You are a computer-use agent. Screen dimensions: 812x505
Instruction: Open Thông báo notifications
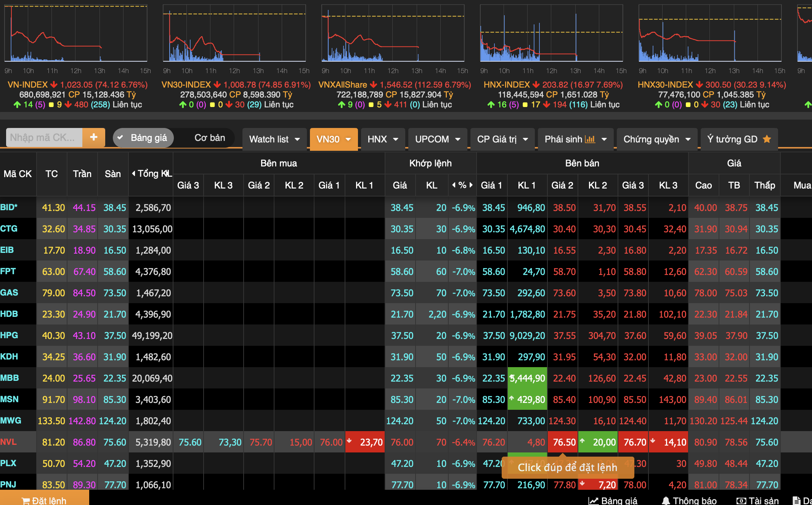[x=690, y=501]
